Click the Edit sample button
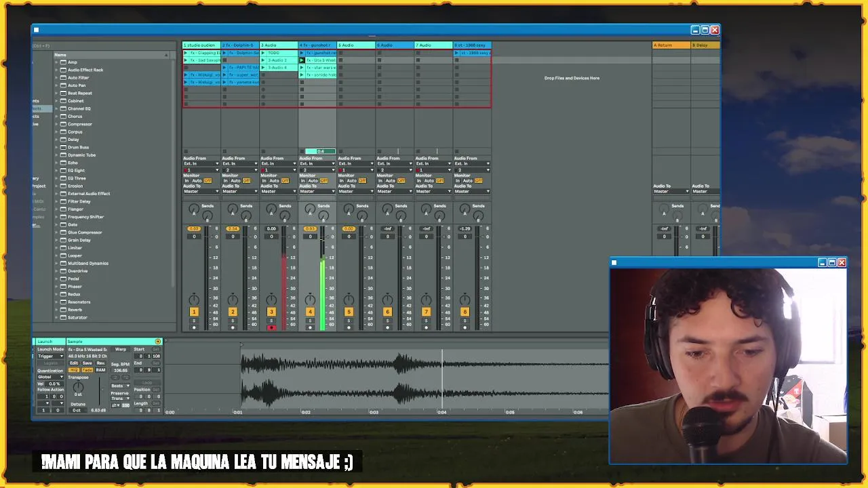Screen dimensions: 868x488 click(74, 363)
